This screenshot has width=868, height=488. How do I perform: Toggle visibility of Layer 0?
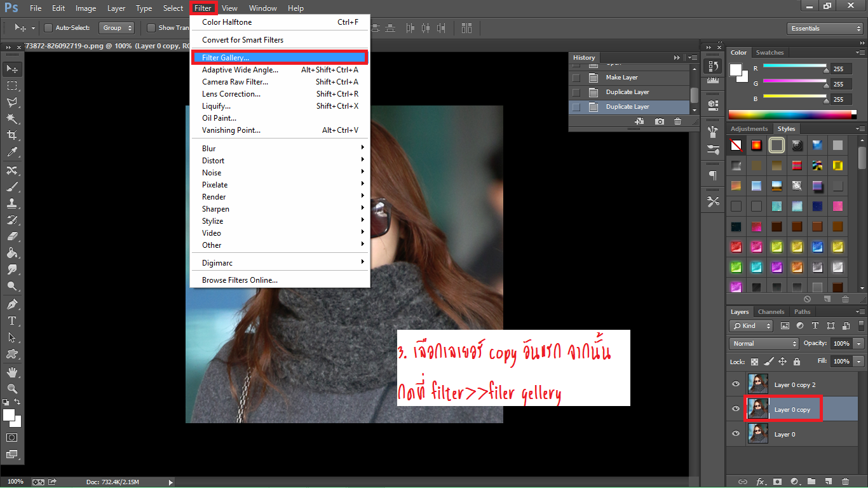tap(736, 434)
